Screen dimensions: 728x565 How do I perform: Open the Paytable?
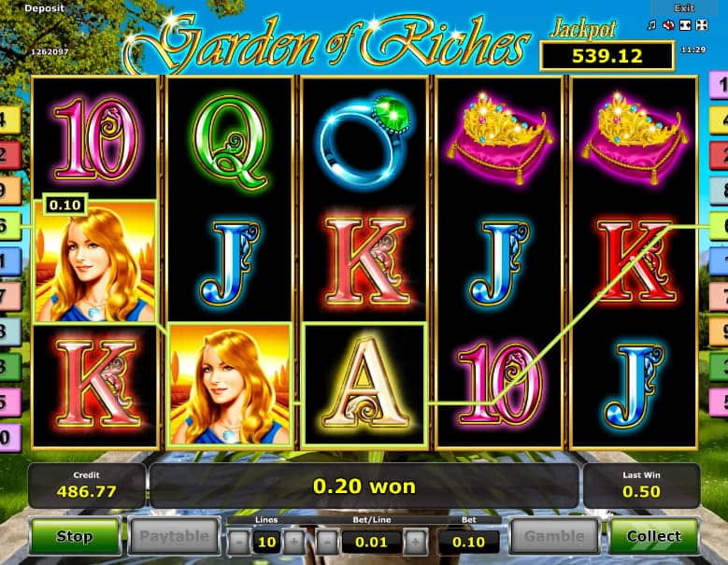174,536
